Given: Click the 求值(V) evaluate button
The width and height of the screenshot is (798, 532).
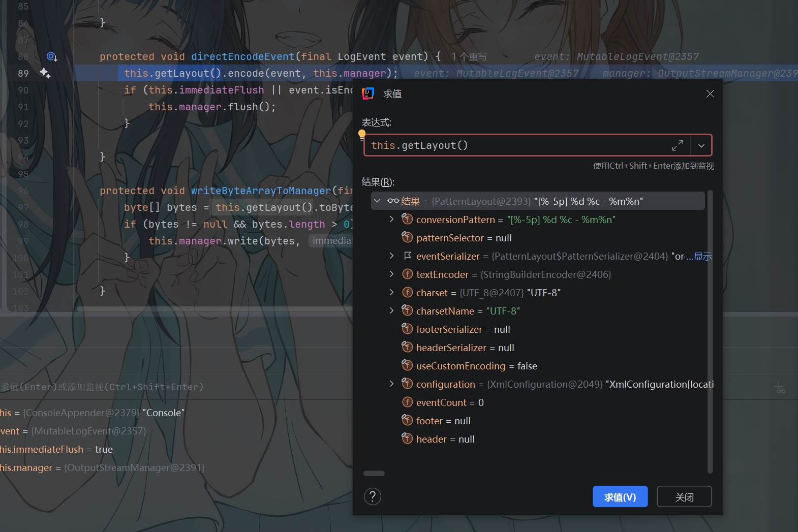Looking at the screenshot, I should pos(620,496).
